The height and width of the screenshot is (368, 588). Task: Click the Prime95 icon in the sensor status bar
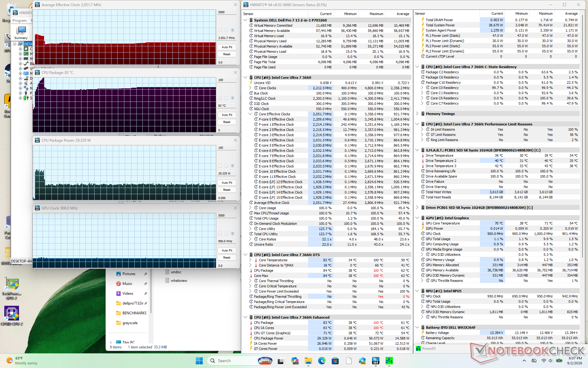point(418,348)
